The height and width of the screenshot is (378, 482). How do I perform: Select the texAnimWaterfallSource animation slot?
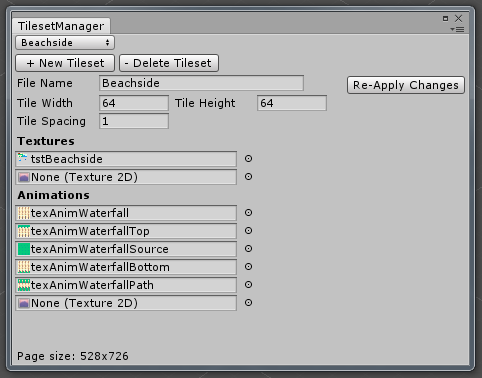click(x=126, y=249)
